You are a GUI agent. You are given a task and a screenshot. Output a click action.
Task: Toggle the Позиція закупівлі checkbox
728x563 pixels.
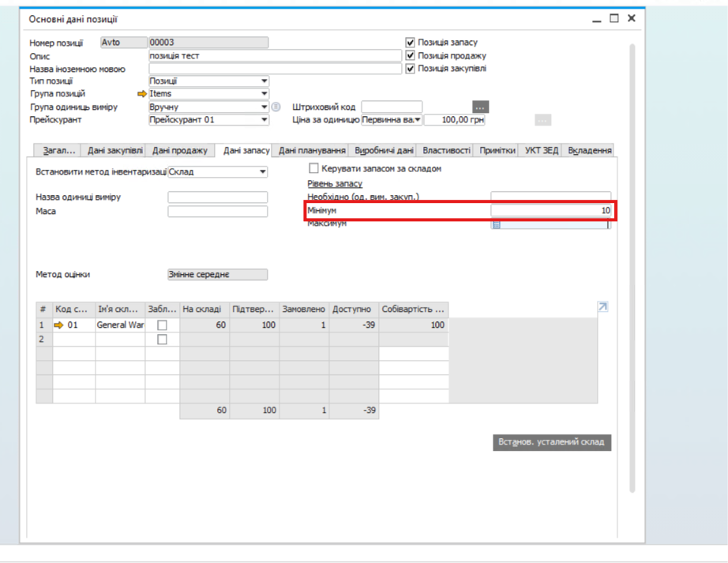click(410, 69)
